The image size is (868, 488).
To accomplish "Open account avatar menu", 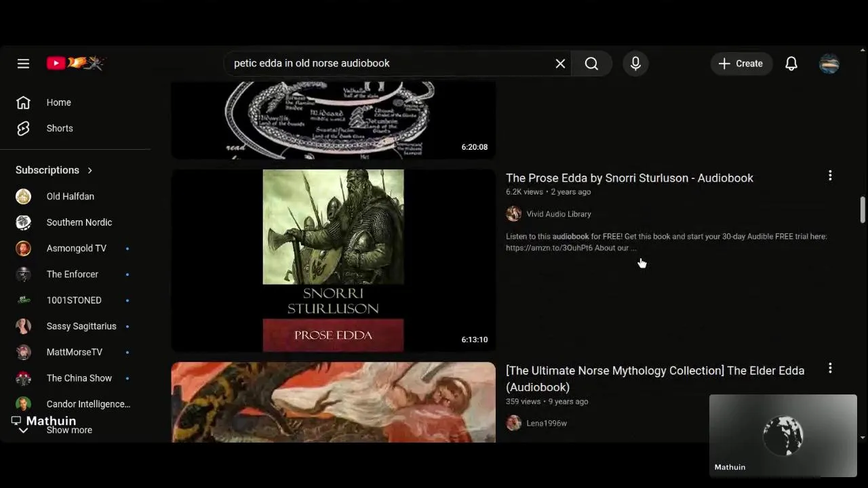I will coord(829,63).
